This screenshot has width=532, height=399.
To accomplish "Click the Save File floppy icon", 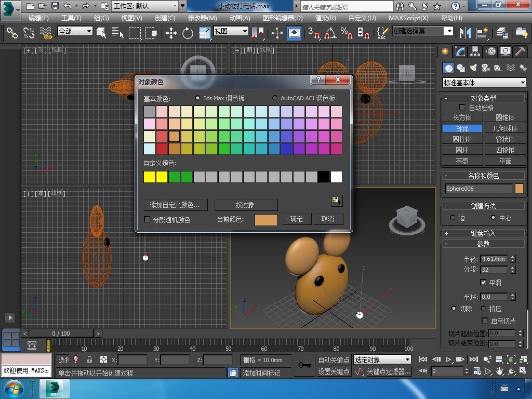I will click(55, 6).
